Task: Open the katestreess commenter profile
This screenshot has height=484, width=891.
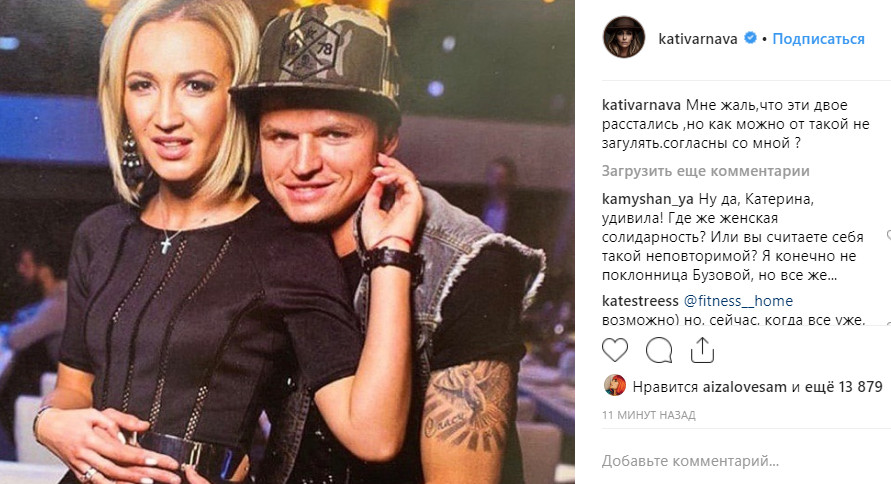Action: point(640,301)
